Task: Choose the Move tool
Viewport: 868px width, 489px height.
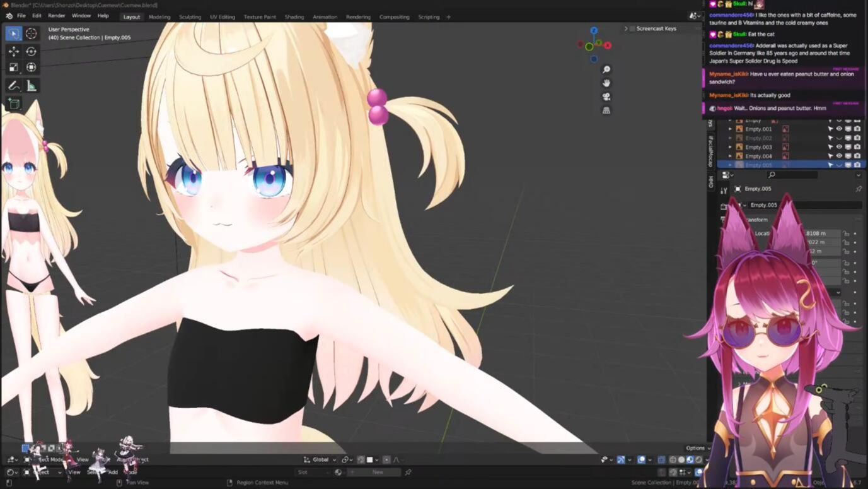Action: pos(13,51)
